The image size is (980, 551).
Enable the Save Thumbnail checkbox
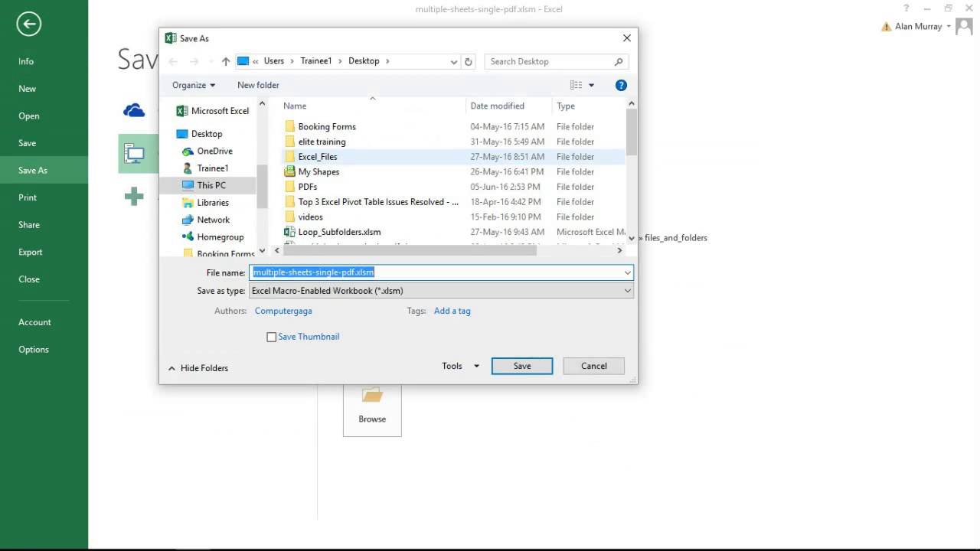pos(272,337)
